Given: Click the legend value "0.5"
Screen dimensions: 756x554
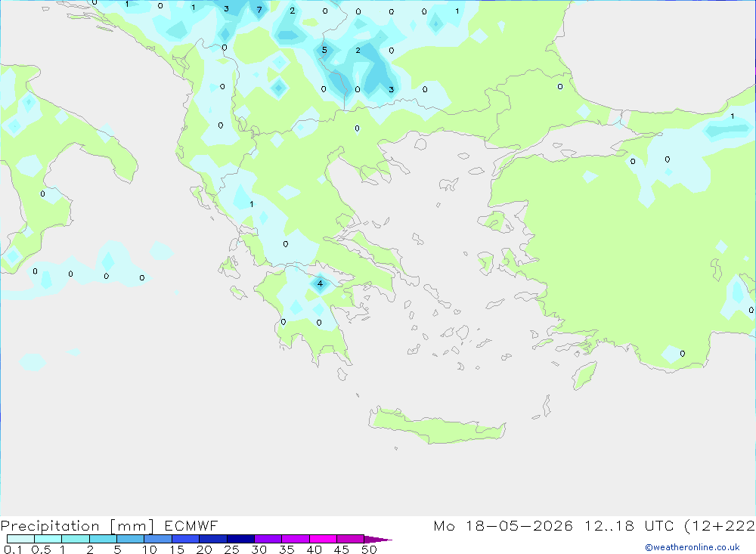Looking at the screenshot, I should [41, 549].
